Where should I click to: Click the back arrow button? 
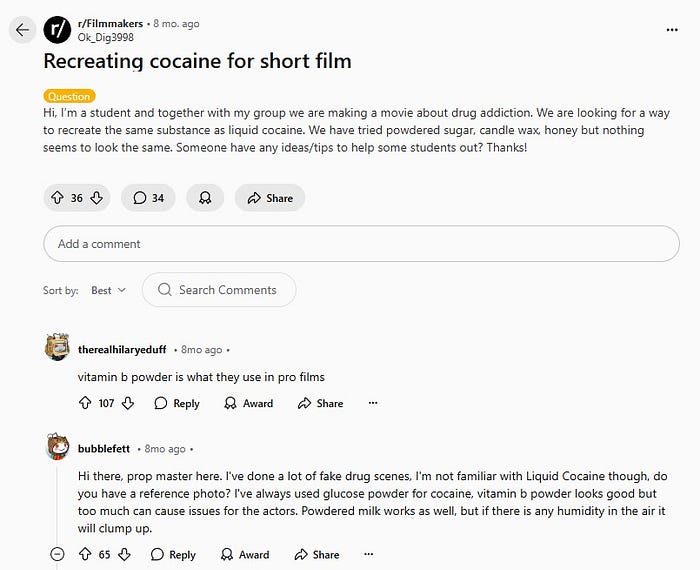[22, 29]
